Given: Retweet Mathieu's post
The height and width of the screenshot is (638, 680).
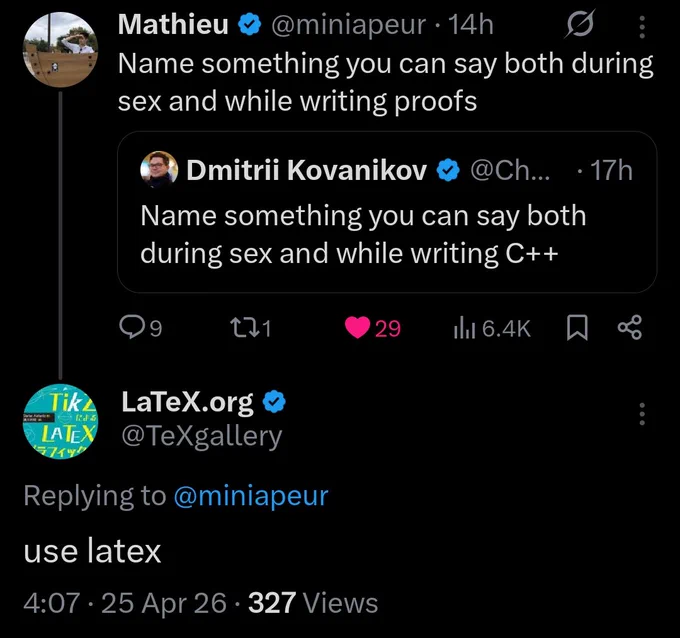Looking at the screenshot, I should pyautogui.click(x=250, y=328).
